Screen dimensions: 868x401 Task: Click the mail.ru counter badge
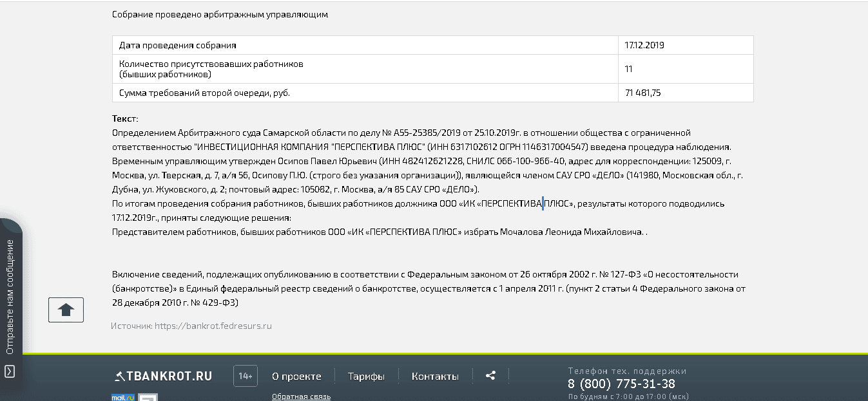[x=122, y=397]
